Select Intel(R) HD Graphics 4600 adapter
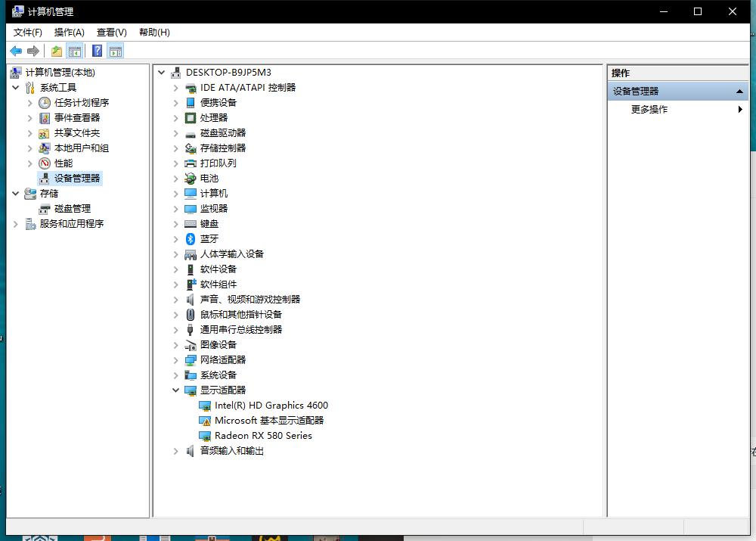The height and width of the screenshot is (541, 756). 271,405
